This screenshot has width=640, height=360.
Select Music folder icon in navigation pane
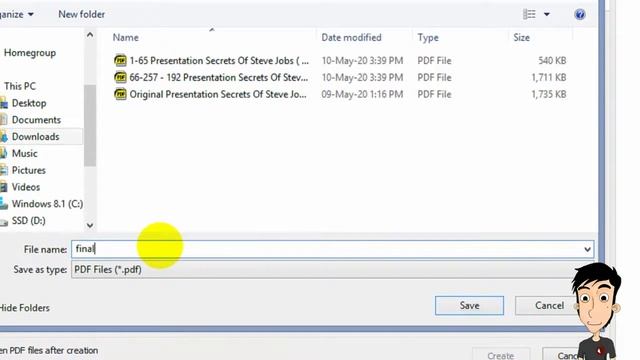[4, 153]
